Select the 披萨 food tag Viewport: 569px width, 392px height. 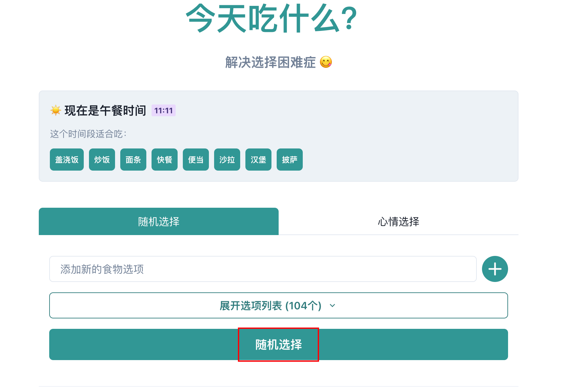[x=290, y=160]
